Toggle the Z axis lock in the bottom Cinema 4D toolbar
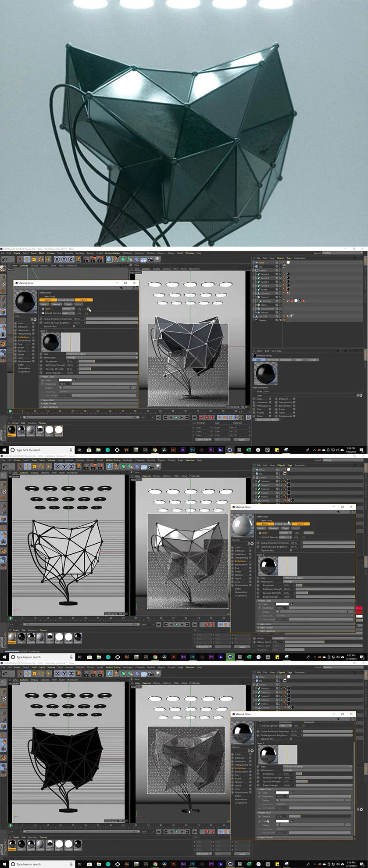Viewport: 368px width, 868px height. click(71, 674)
